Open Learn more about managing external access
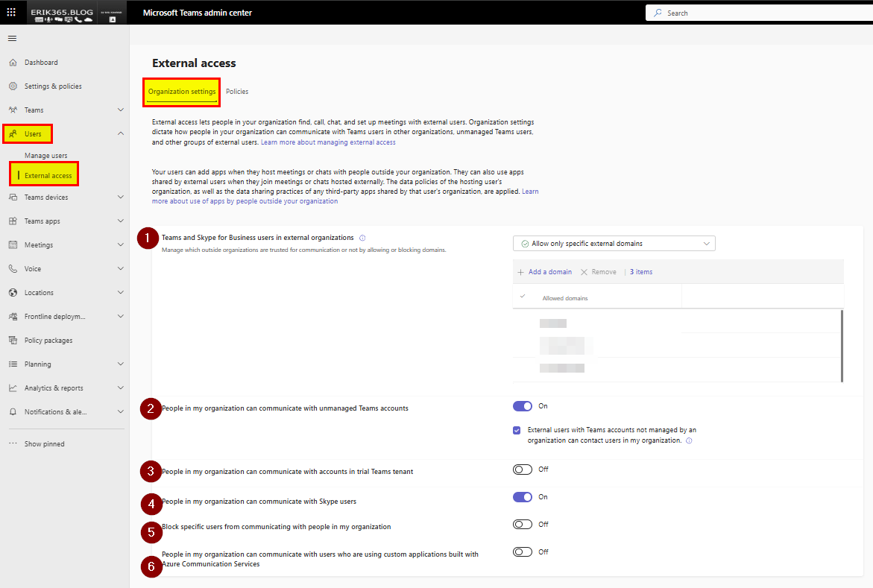 [x=328, y=142]
